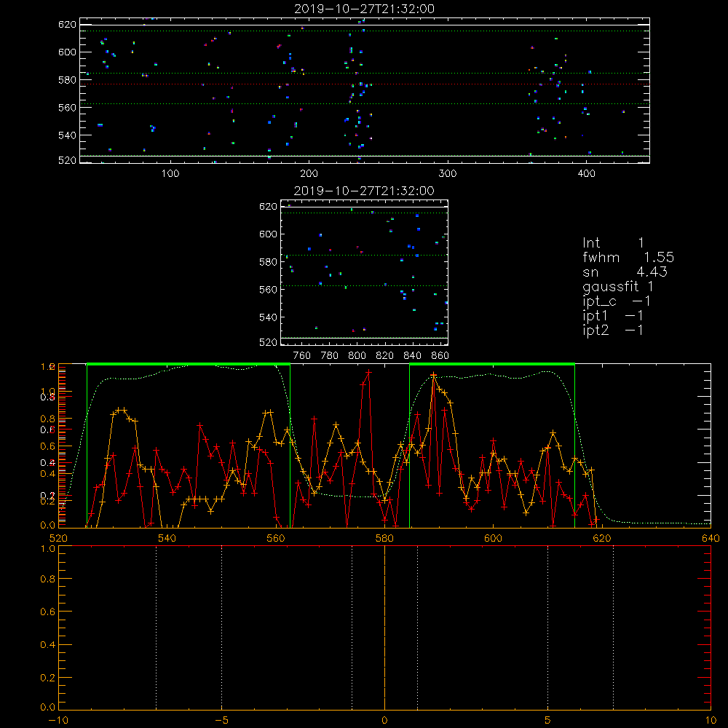Click the 'ipt2 -1' label
Screen dimensions: 728x728
tap(613, 330)
